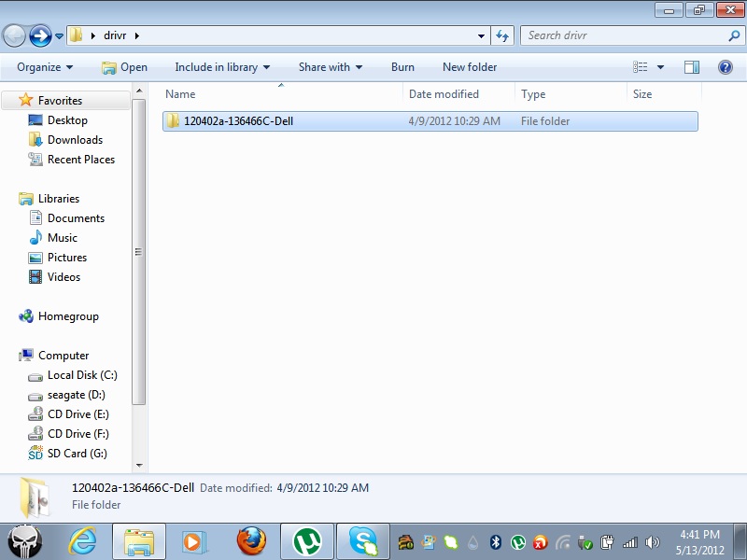
Task: Refresh the folder view
Action: click(x=502, y=35)
